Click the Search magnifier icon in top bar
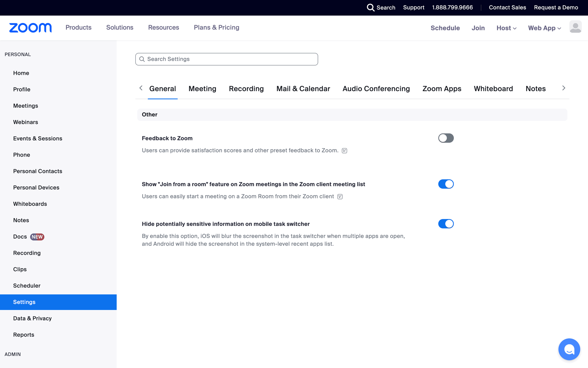Viewport: 588px width, 368px height. (371, 7)
